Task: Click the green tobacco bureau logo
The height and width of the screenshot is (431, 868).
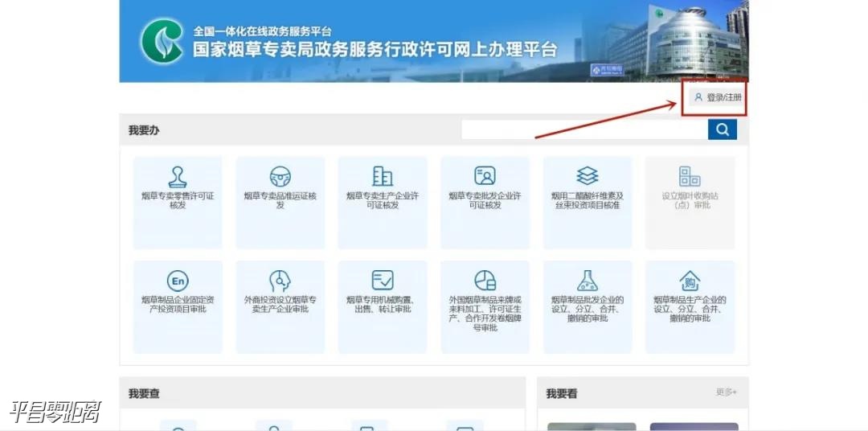Action: [162, 41]
